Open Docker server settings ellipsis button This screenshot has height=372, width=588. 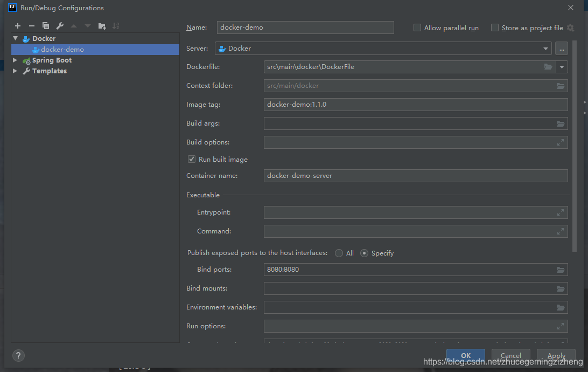562,49
